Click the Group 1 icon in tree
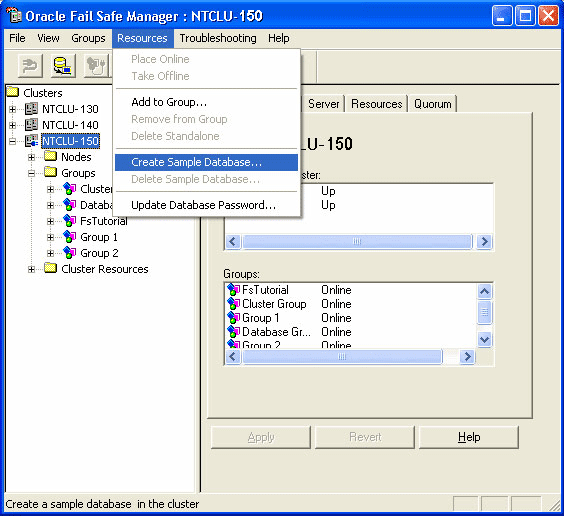The width and height of the screenshot is (564, 516). [x=69, y=237]
